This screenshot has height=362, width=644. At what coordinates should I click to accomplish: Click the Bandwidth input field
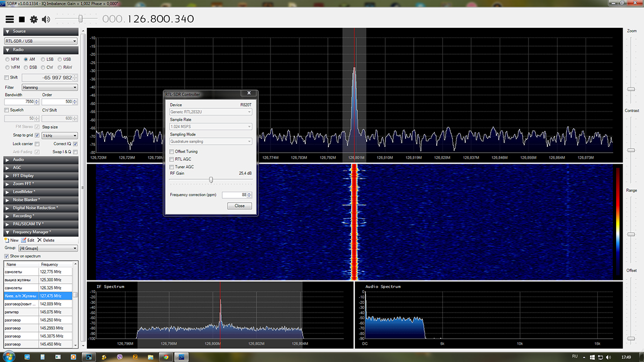(19, 102)
